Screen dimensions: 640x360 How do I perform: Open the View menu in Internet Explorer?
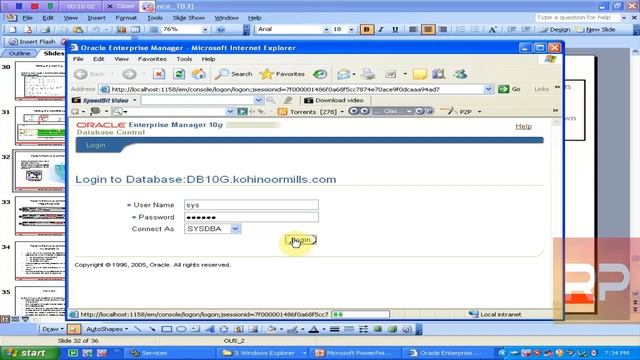point(121,59)
